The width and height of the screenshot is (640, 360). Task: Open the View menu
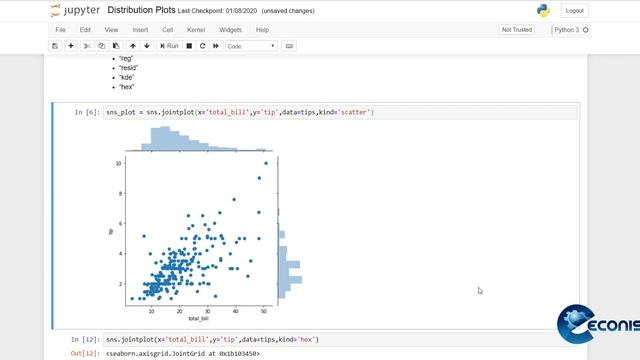click(x=111, y=30)
